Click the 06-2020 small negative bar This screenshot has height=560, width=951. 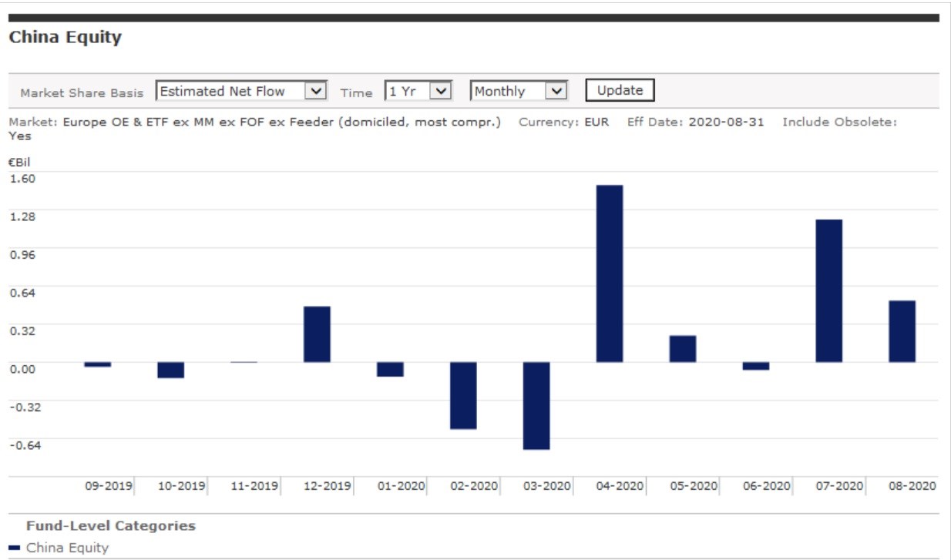tap(755, 366)
